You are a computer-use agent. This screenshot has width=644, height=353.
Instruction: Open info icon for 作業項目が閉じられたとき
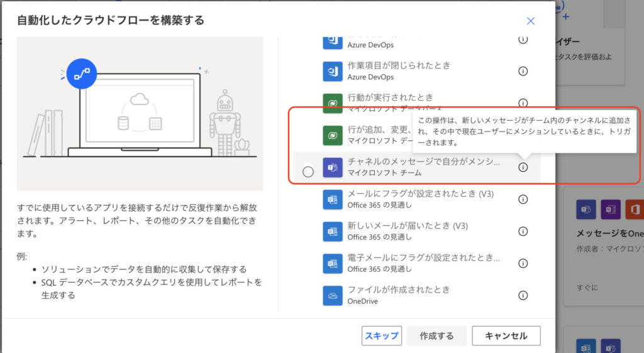point(523,71)
